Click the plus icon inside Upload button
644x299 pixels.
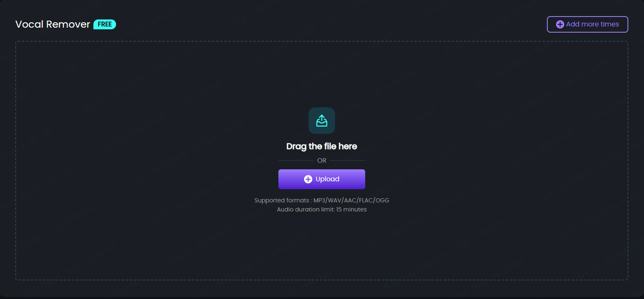point(308,179)
